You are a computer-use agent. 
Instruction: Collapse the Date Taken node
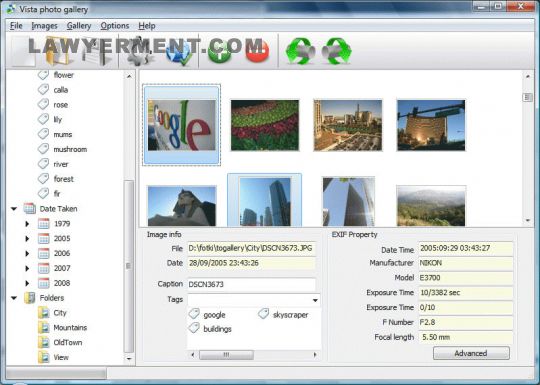pyautogui.click(x=14, y=209)
